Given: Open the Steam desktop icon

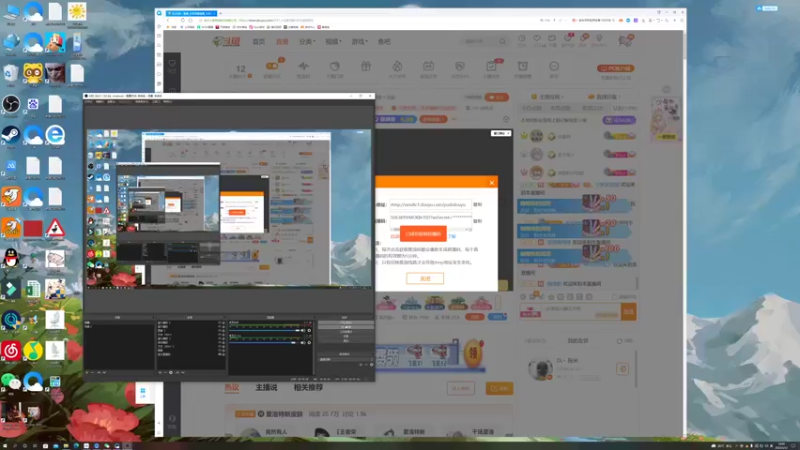Looking at the screenshot, I should (10, 135).
